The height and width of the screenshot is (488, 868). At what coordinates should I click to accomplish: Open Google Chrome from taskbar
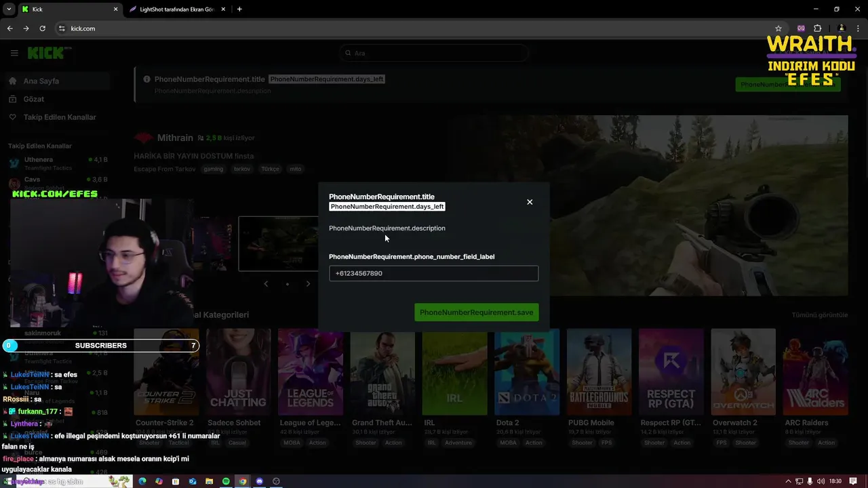[243, 481]
